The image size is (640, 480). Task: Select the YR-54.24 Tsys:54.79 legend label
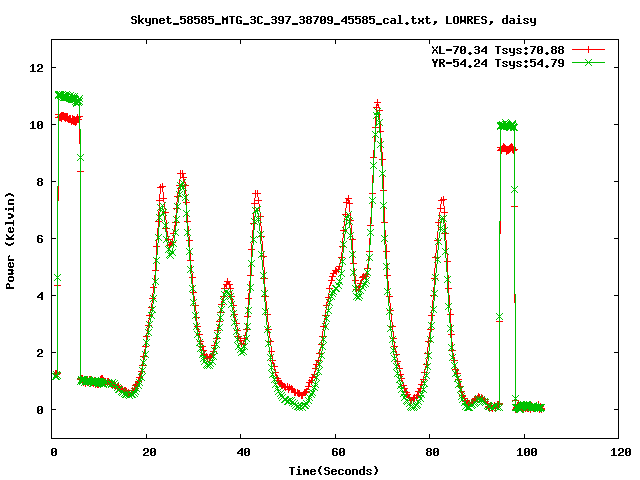click(498, 63)
